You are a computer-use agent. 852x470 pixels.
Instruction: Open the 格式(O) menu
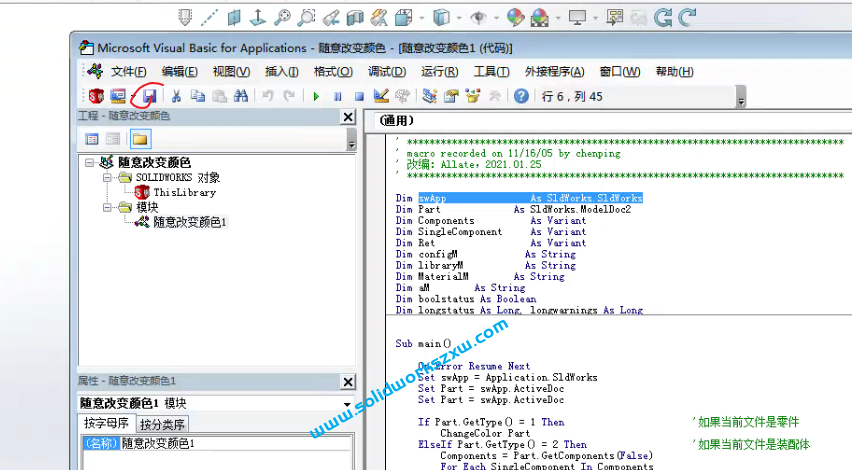(333, 72)
